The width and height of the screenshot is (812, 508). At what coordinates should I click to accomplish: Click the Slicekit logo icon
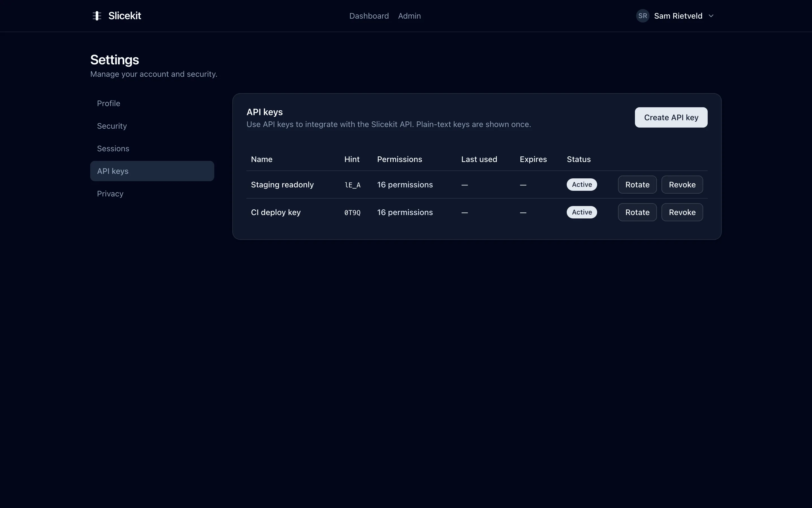pos(97,16)
